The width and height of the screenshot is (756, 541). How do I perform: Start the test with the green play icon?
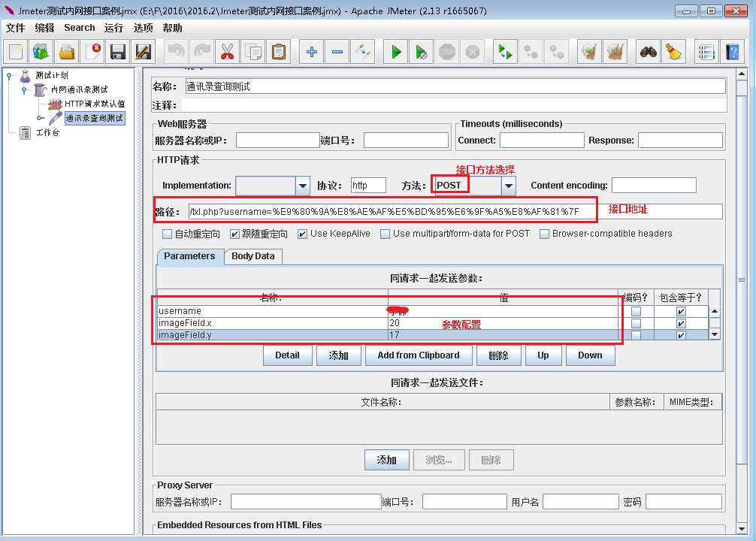(396, 52)
